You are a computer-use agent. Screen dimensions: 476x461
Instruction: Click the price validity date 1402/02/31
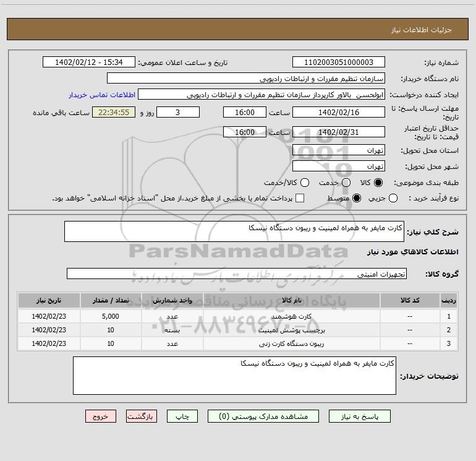click(x=339, y=132)
